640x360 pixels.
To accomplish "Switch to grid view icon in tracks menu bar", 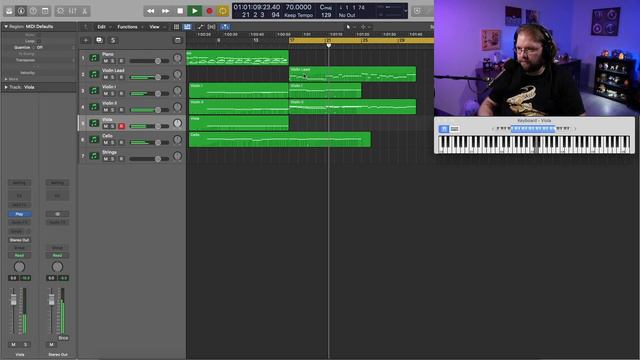I will [176, 27].
